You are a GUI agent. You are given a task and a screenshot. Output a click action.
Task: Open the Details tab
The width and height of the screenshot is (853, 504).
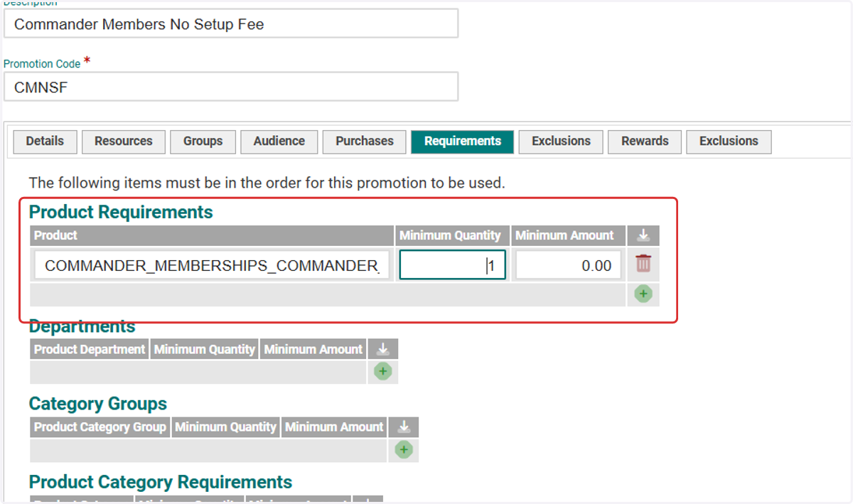(45, 141)
